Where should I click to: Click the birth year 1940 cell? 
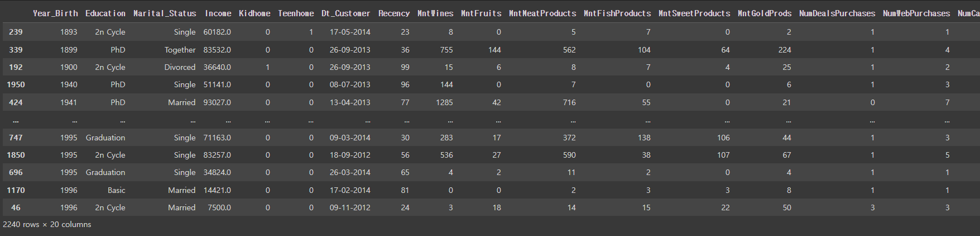click(69, 84)
